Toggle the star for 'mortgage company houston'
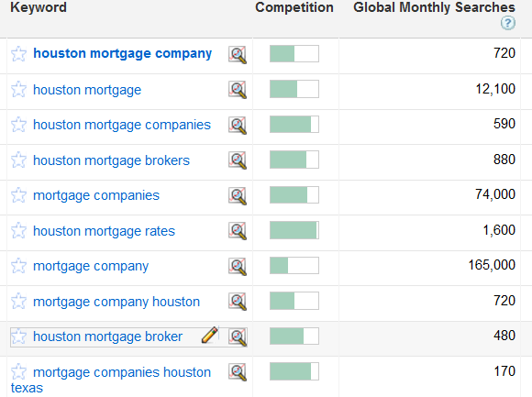 click(x=18, y=301)
